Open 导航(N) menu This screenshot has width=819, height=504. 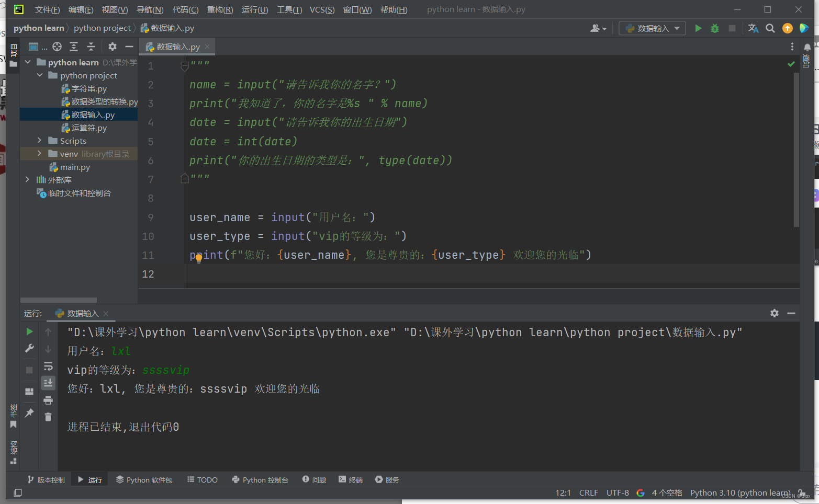coord(150,9)
